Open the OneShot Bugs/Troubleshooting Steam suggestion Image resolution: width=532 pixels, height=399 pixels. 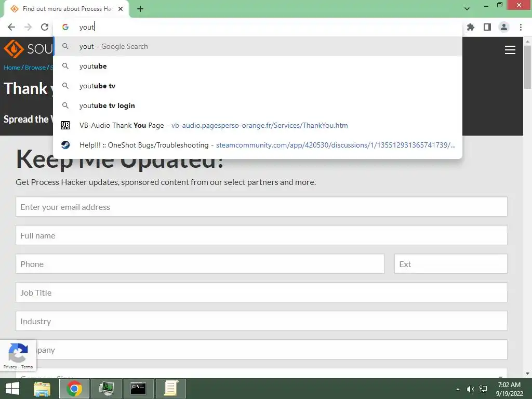[258, 145]
